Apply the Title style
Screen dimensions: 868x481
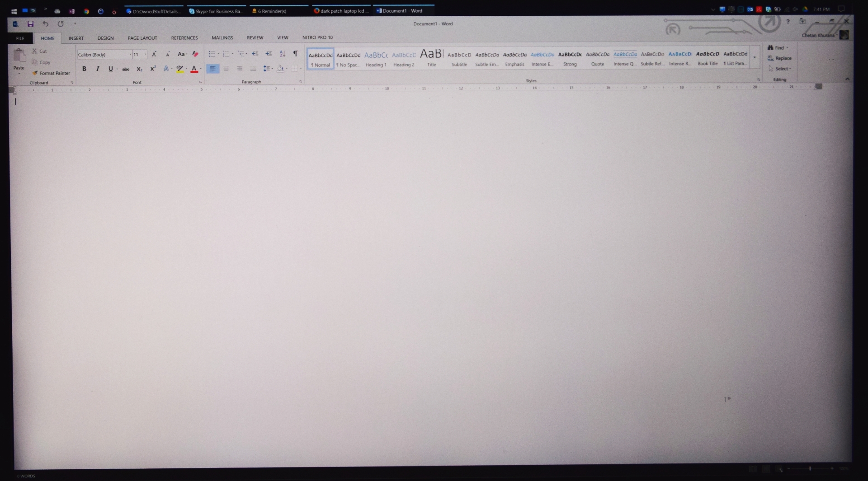pyautogui.click(x=432, y=58)
